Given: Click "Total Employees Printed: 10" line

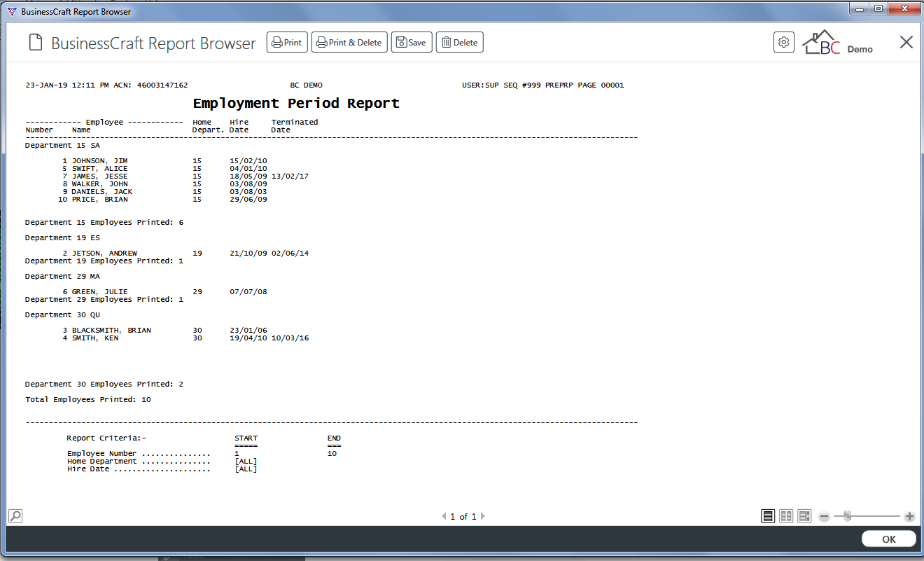Looking at the screenshot, I should 88,400.
